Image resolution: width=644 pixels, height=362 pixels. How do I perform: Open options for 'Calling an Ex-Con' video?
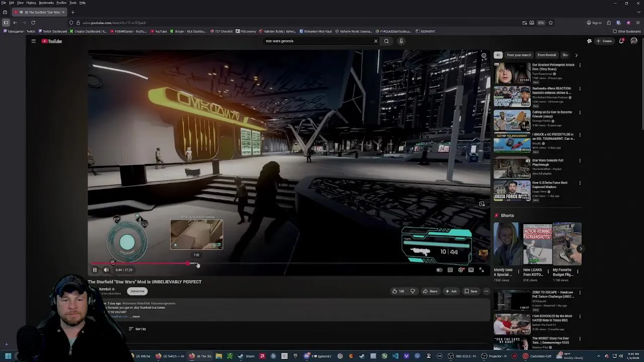580,113
